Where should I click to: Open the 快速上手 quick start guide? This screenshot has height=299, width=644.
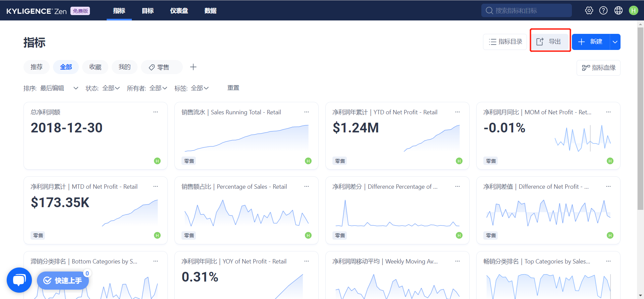coord(63,280)
